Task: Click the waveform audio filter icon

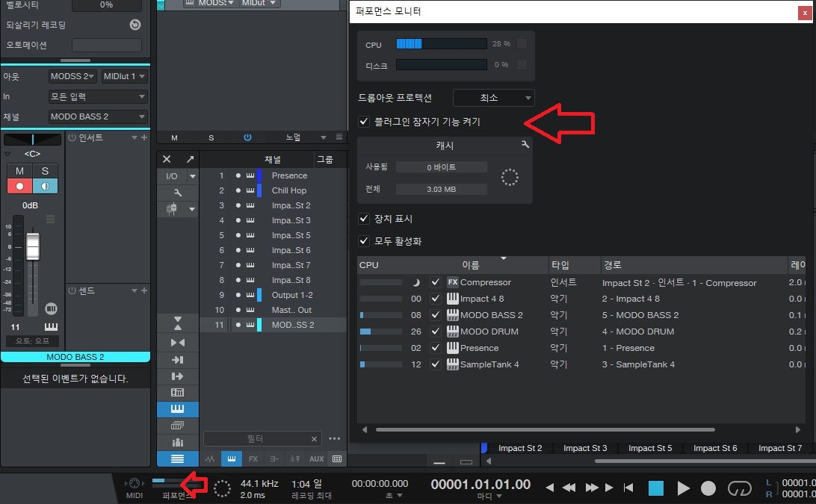Action: tap(210, 458)
